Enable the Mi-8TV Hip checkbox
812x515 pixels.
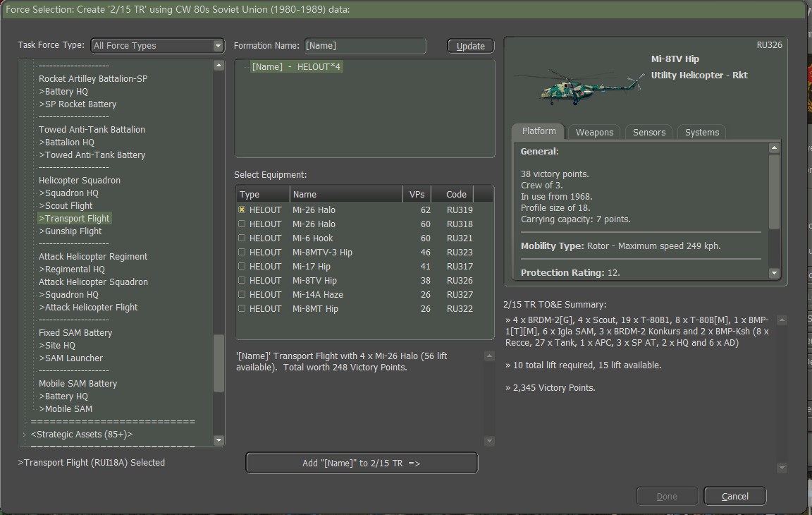pos(241,280)
